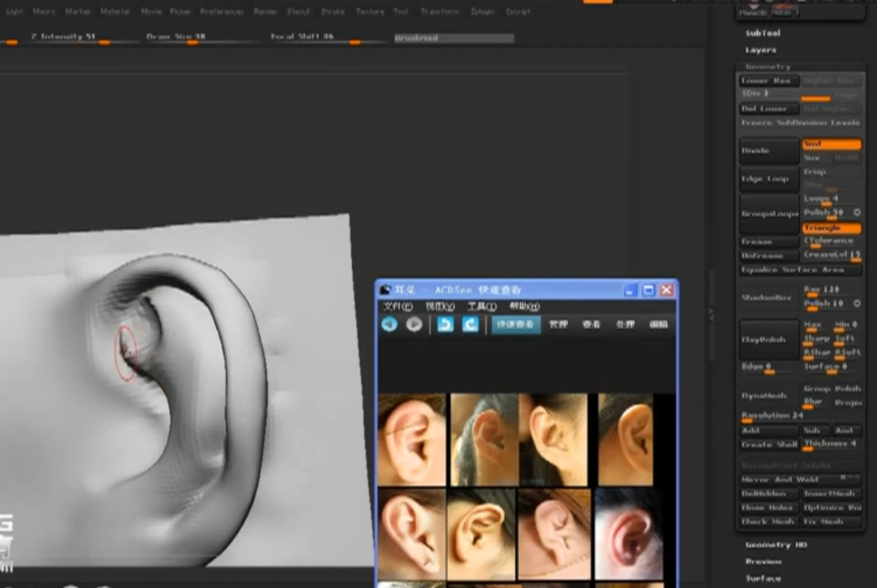Click the DynaMesh button

click(x=769, y=396)
